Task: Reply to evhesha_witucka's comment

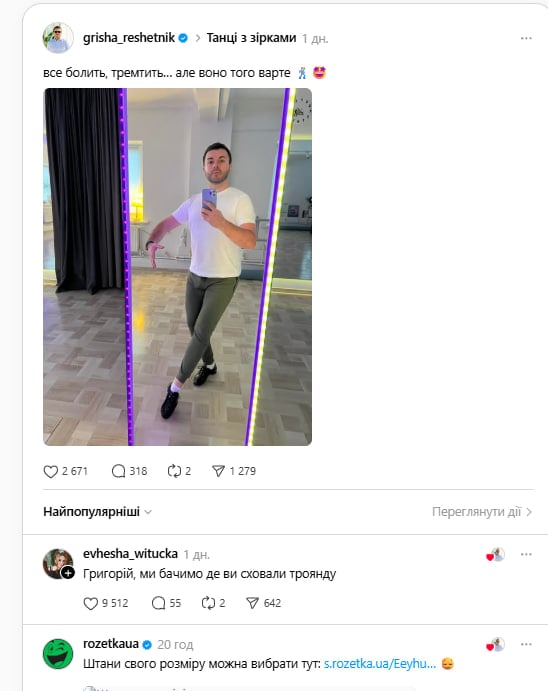Action: (x=159, y=603)
